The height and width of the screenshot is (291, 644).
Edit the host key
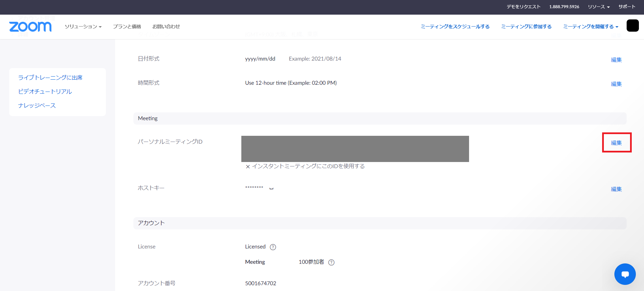[616, 189]
